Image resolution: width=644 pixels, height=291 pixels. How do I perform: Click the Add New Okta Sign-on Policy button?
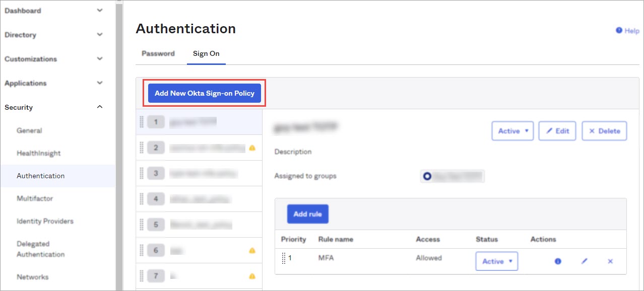[205, 93]
